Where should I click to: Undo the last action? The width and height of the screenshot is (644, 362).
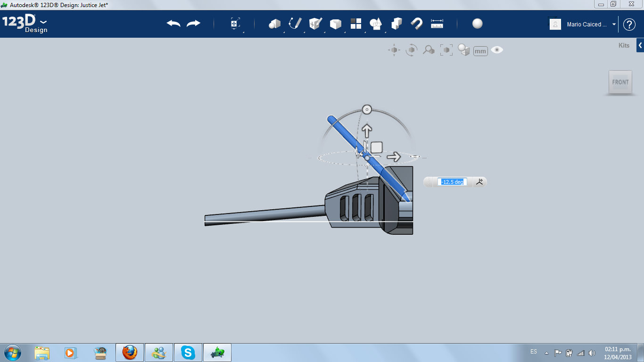click(173, 24)
